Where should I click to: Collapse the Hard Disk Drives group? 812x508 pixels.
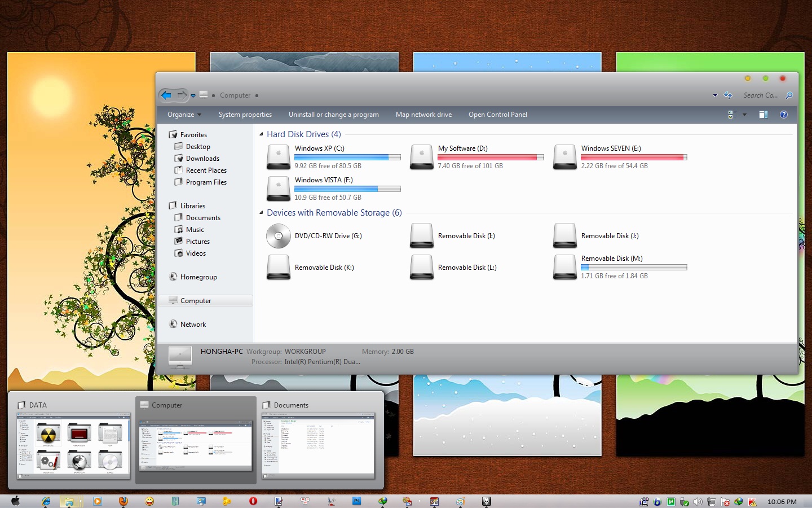261,134
